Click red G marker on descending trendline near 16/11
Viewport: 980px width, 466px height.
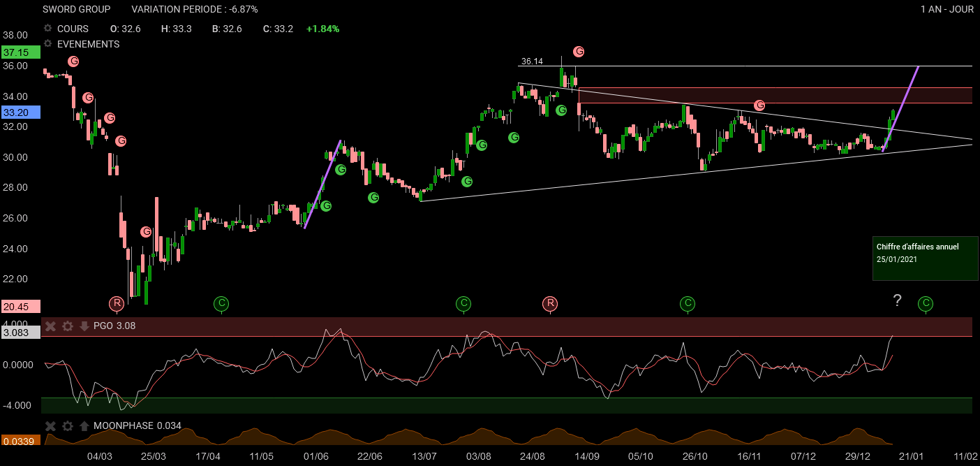pyautogui.click(x=759, y=105)
